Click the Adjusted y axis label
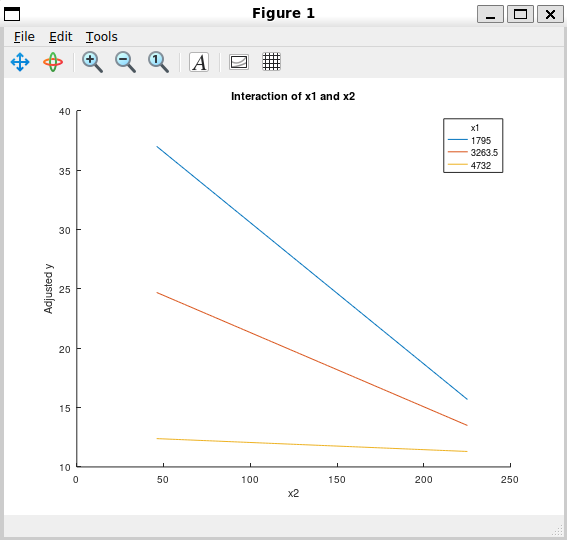The image size is (567, 540). 48,289
